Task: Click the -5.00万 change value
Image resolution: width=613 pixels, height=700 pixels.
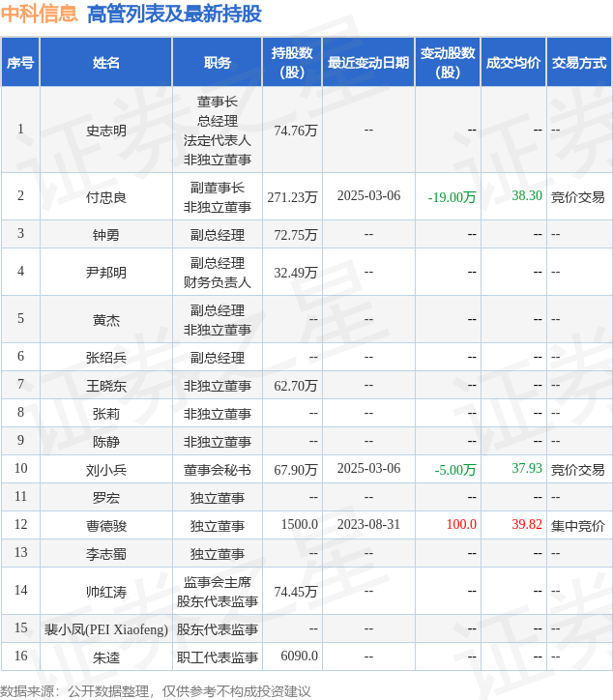Action: point(455,470)
